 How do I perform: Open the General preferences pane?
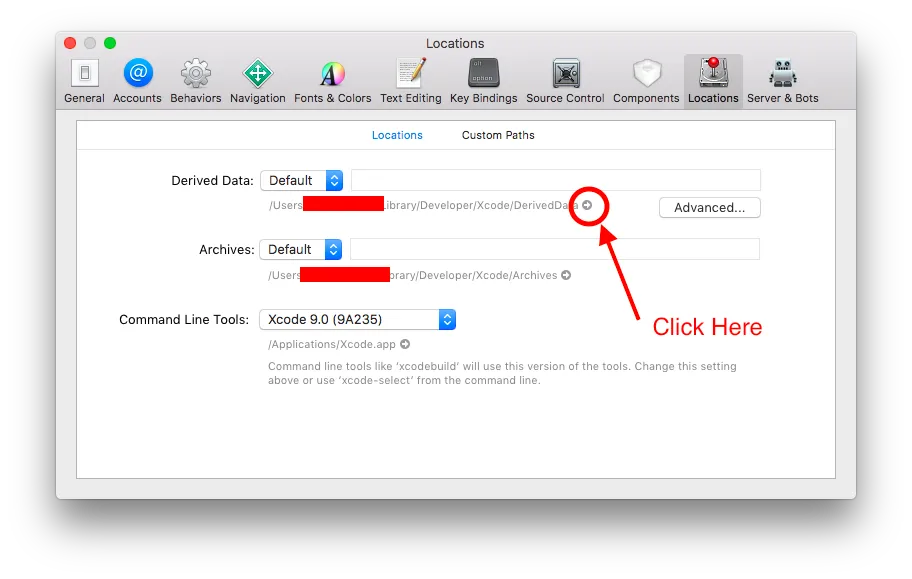tap(84, 81)
